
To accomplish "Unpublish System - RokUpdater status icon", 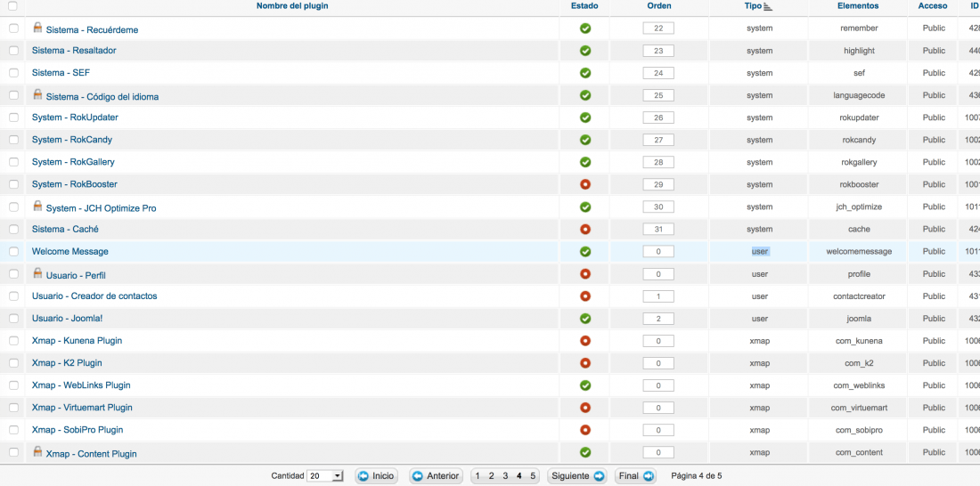I will click(x=585, y=117).
